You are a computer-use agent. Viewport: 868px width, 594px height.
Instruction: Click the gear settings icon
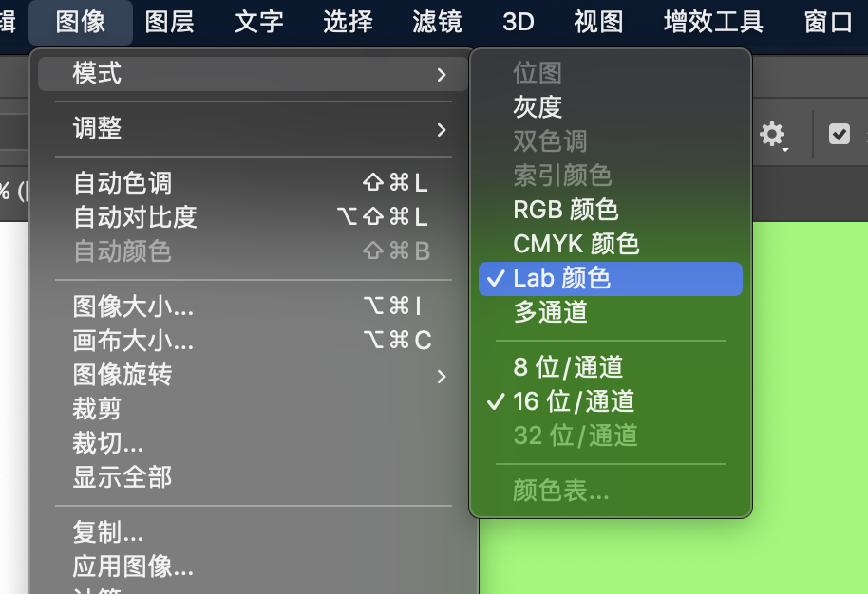click(x=773, y=134)
